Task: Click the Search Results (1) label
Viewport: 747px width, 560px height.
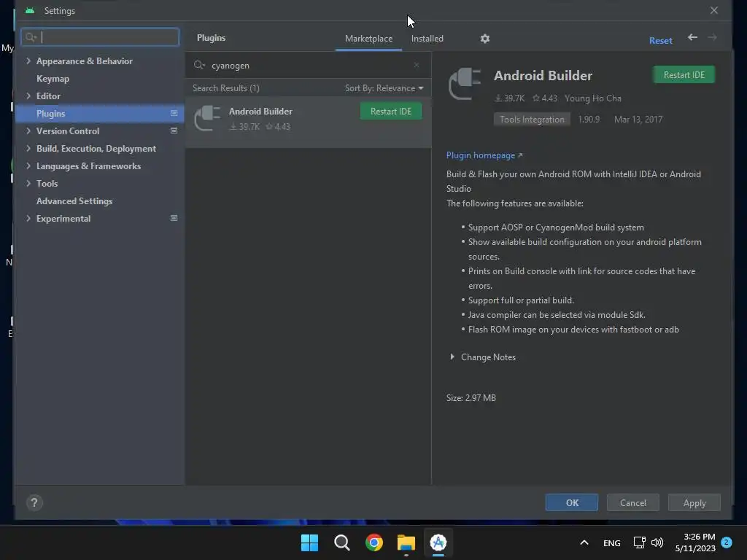Action: click(x=226, y=88)
